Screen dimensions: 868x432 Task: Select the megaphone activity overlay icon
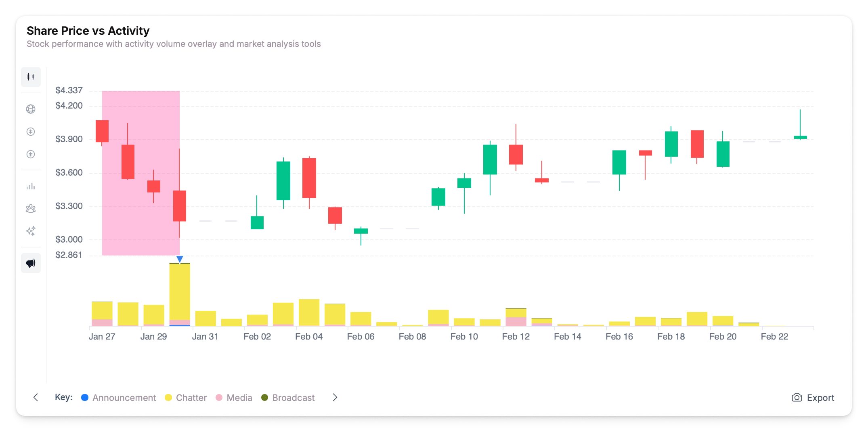coord(31,263)
